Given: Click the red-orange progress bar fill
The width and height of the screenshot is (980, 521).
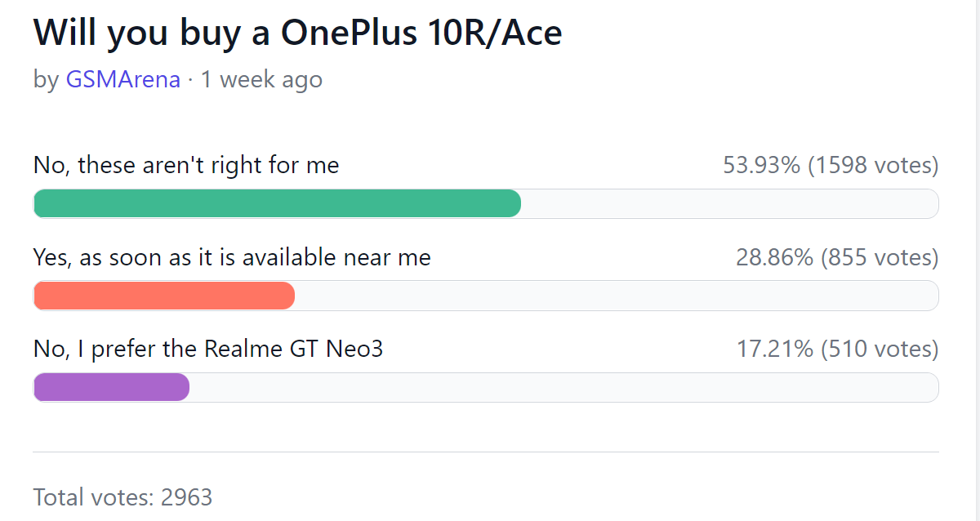Looking at the screenshot, I should point(164,296).
